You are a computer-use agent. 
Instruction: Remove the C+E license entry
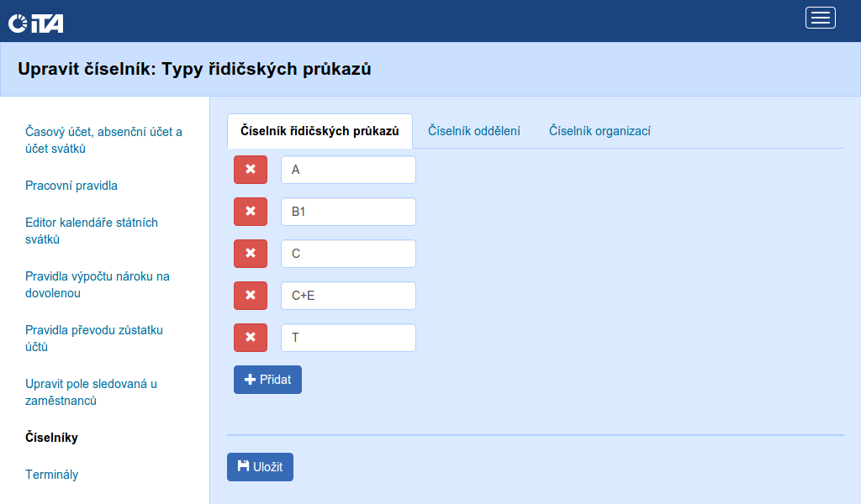250,296
